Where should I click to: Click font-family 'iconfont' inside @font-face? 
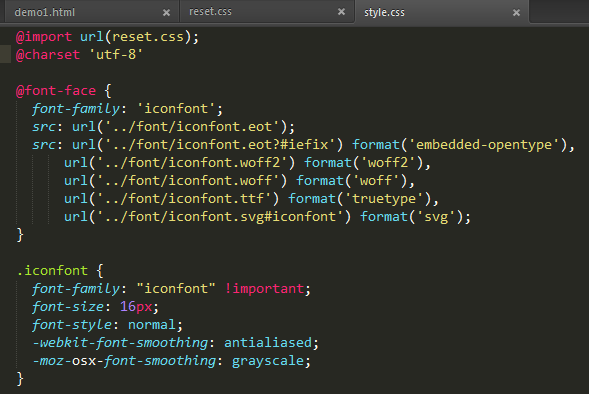(127, 109)
